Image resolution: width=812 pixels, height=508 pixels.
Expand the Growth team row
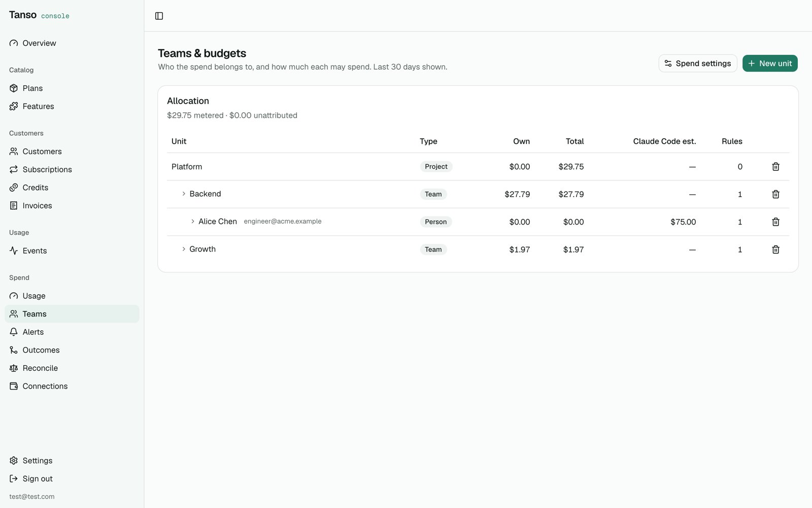point(184,249)
